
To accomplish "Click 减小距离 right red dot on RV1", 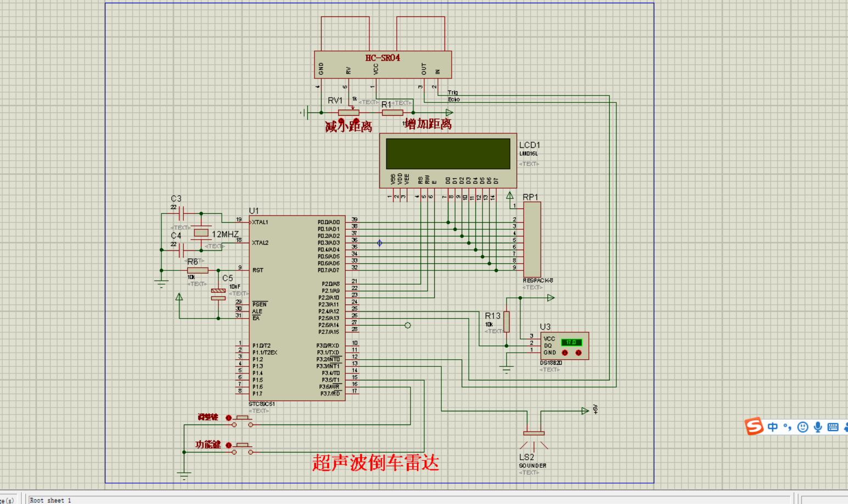I will point(356,121).
